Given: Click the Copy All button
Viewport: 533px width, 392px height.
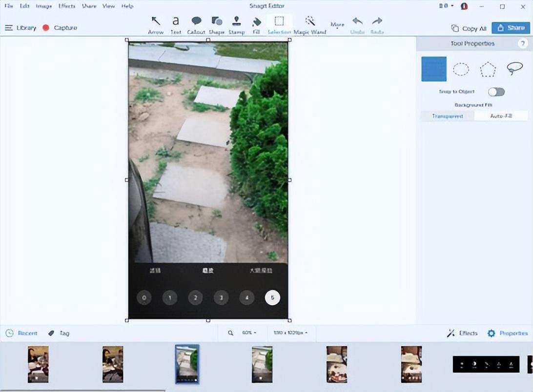Looking at the screenshot, I should pyautogui.click(x=469, y=28).
